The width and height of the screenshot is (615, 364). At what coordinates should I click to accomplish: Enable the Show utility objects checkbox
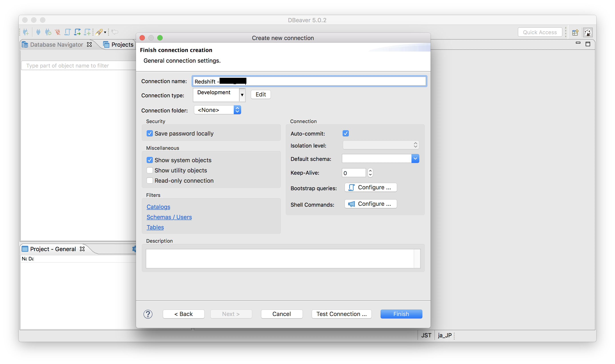[150, 170]
